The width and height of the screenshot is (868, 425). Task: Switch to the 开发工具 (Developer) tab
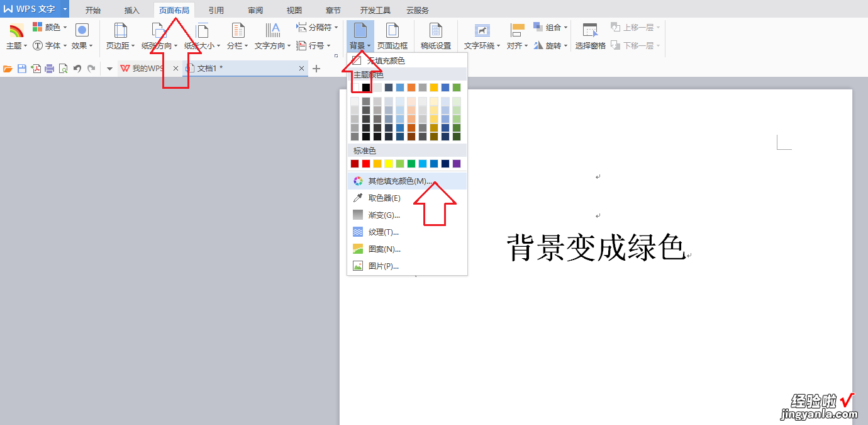376,10
